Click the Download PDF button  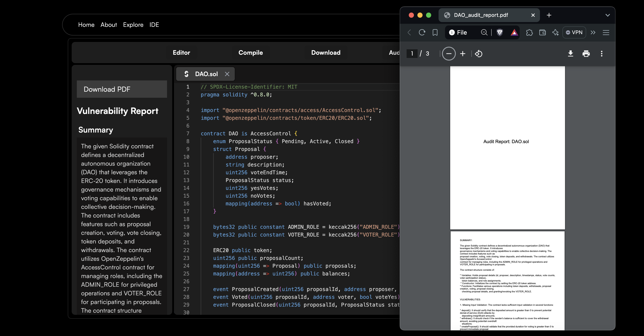[x=122, y=89]
